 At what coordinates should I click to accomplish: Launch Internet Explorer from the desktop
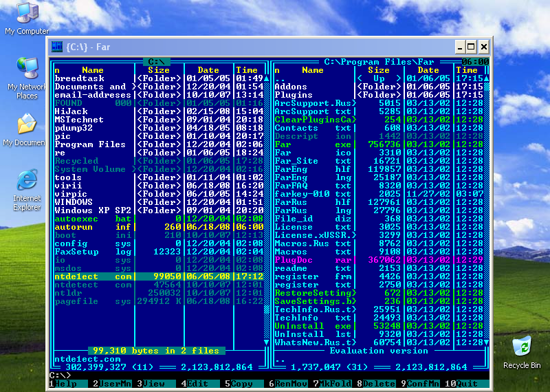click(x=27, y=190)
